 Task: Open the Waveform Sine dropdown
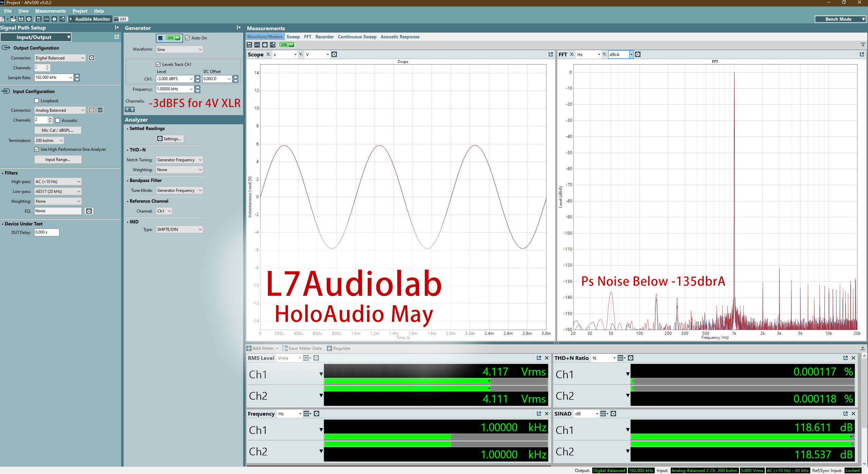[179, 50]
